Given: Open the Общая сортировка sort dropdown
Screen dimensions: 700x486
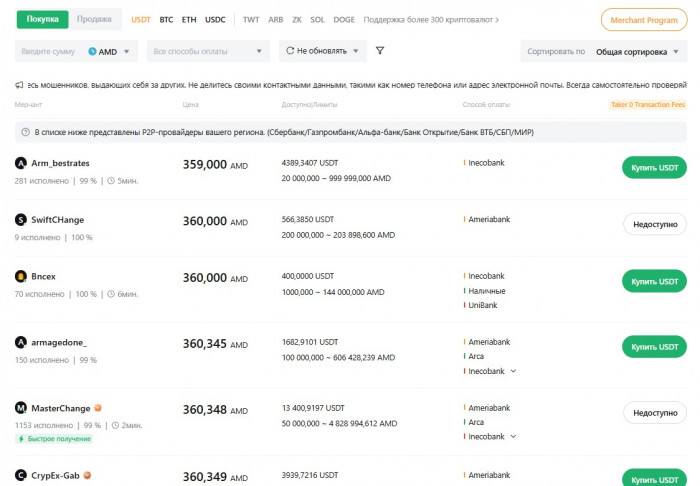Looking at the screenshot, I should coord(637,52).
